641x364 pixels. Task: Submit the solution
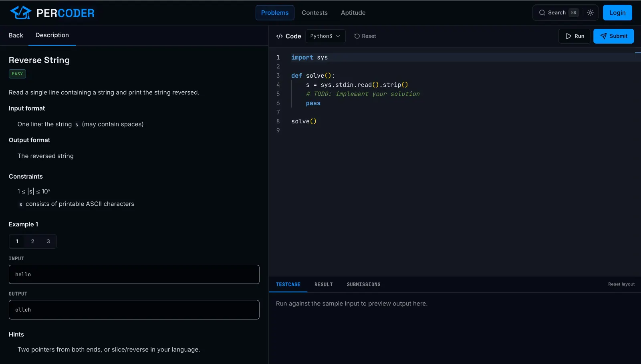[613, 36]
